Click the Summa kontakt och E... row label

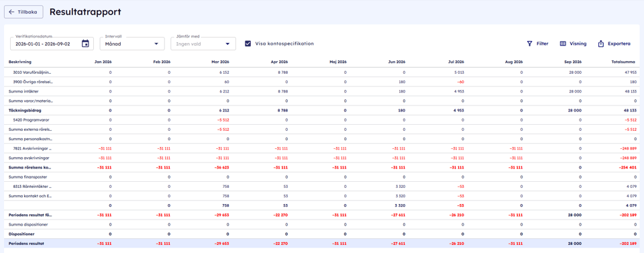click(30, 196)
